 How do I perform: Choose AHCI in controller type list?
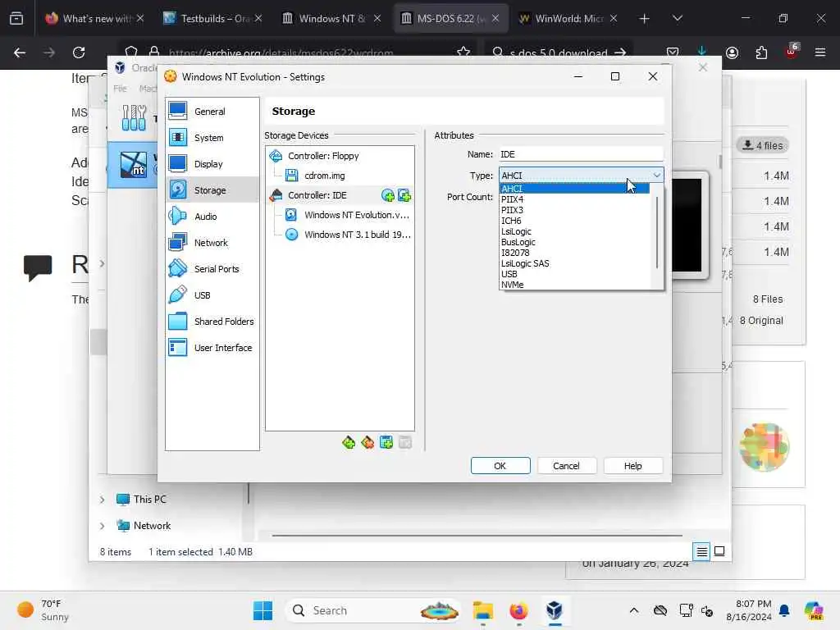[x=575, y=189]
